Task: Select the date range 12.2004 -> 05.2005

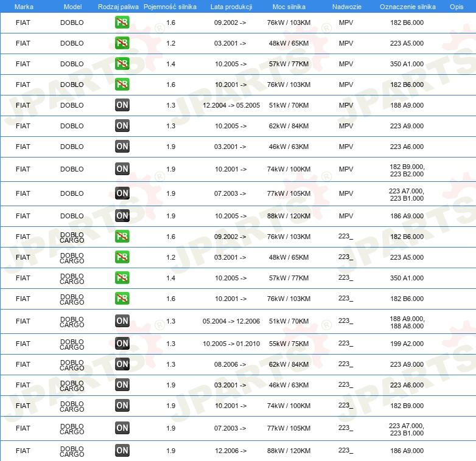Action: [x=231, y=105]
